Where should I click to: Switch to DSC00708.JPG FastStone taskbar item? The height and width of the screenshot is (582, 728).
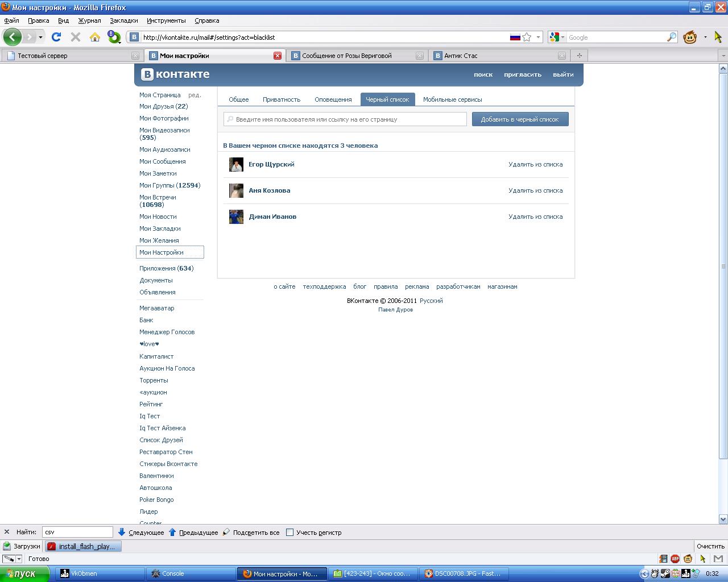pos(464,573)
